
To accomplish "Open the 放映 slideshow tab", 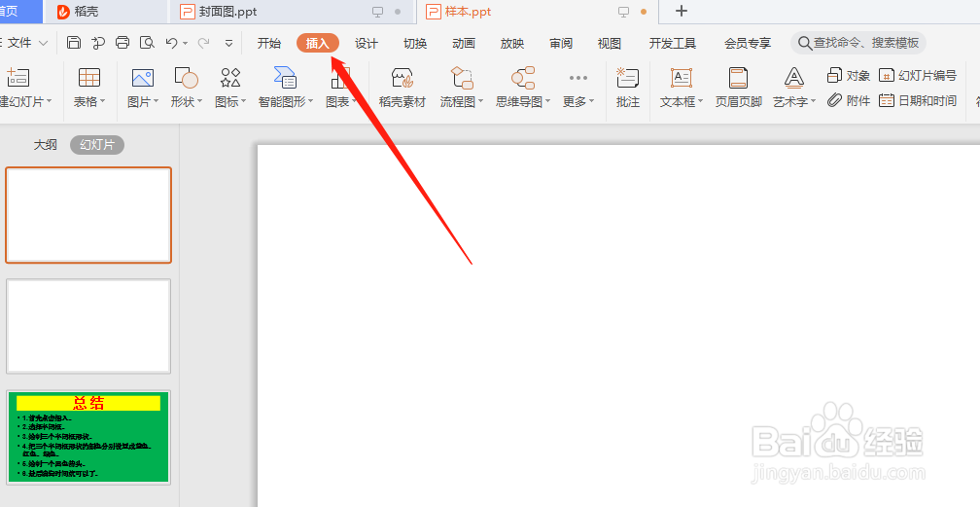I will [511, 43].
